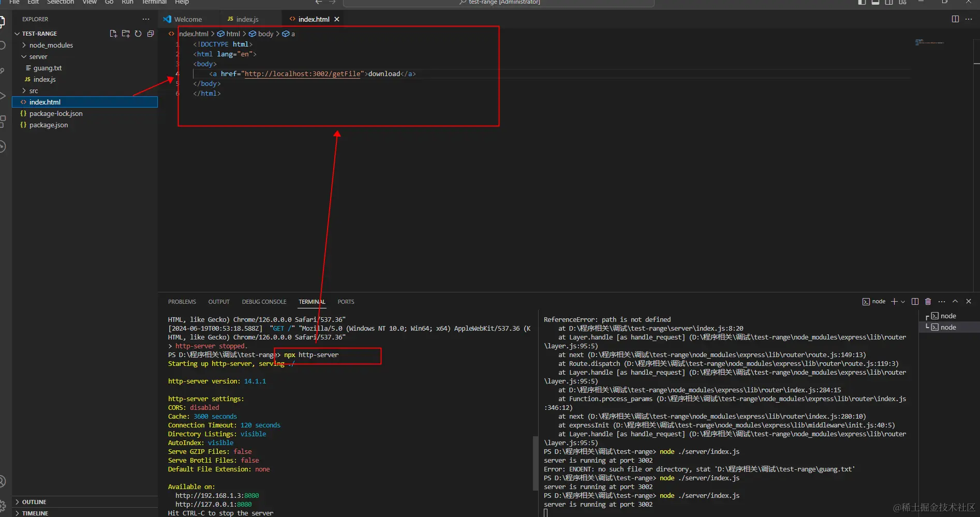Switch to the Problems panel tab
980x517 pixels.
pyautogui.click(x=182, y=302)
